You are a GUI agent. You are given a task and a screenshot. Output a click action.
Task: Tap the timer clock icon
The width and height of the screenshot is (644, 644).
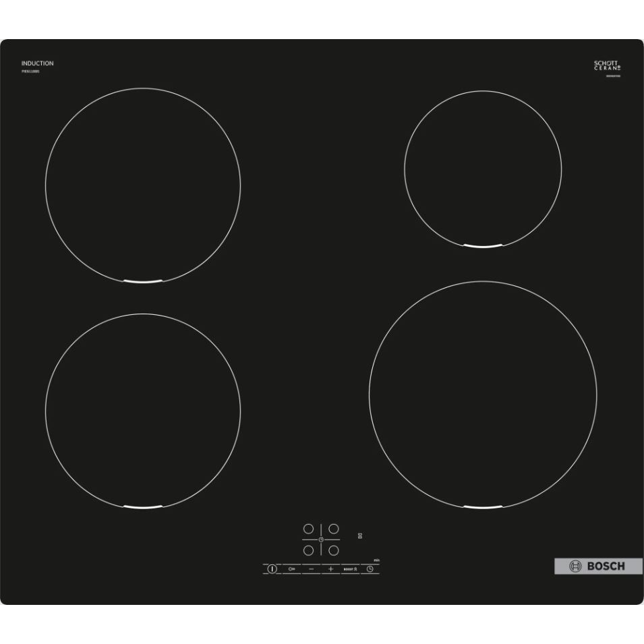370,569
